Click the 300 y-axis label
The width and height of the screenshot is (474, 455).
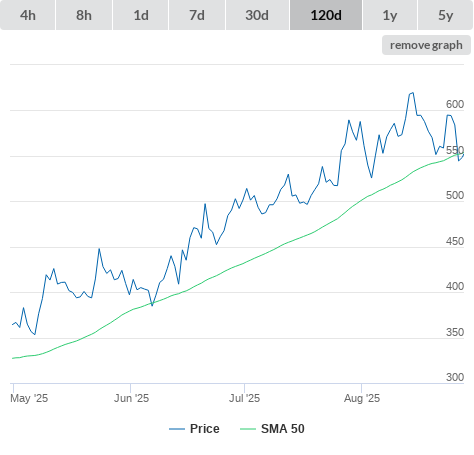point(455,377)
